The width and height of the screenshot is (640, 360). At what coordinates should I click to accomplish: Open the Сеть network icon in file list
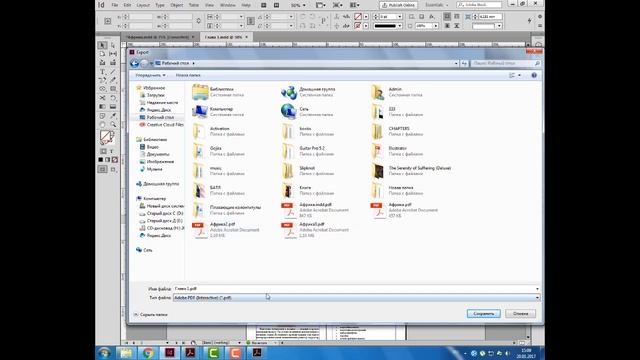pyautogui.click(x=289, y=112)
